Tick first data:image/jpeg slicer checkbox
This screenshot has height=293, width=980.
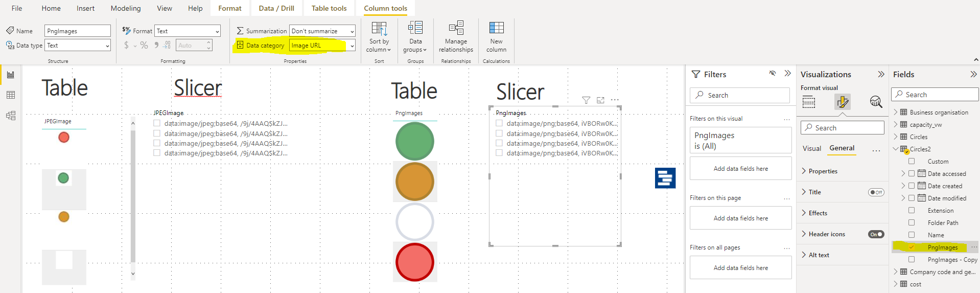point(157,123)
